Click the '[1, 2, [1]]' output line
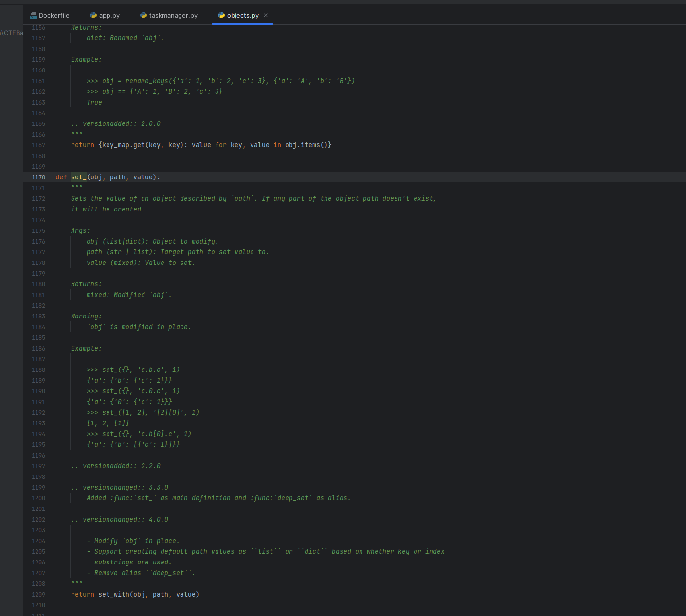Image resolution: width=686 pixels, height=616 pixels. pyautogui.click(x=108, y=423)
